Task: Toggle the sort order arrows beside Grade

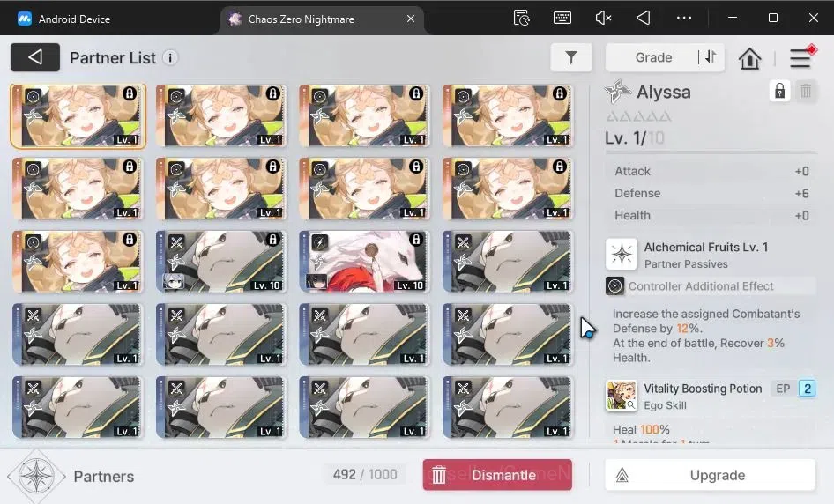Action: click(x=711, y=57)
